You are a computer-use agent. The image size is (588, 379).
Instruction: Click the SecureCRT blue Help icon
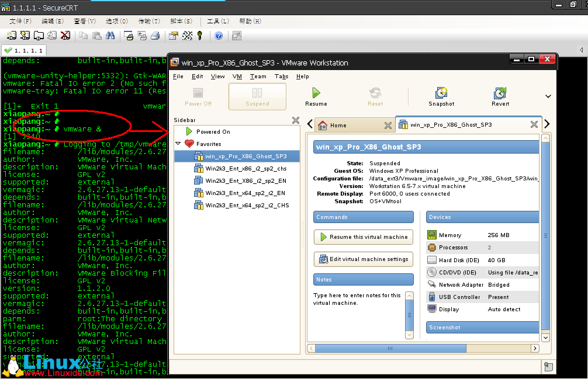[219, 36]
